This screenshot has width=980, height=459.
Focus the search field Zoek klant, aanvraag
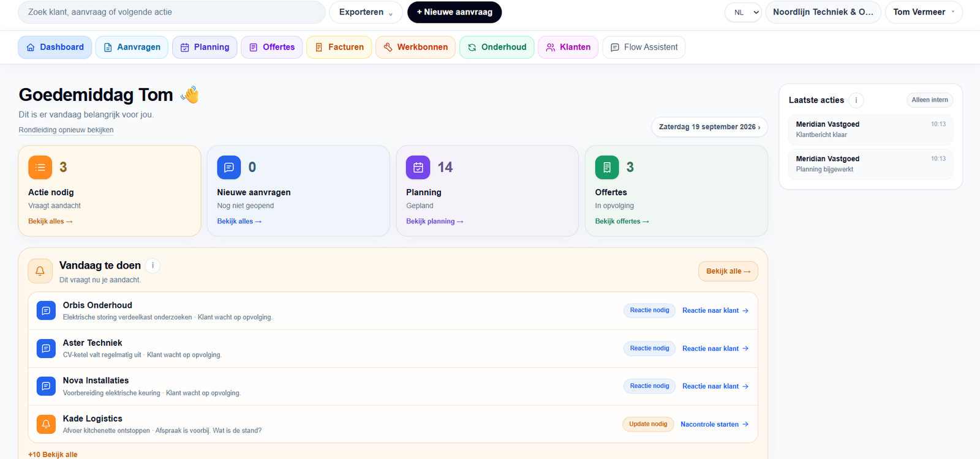point(171,12)
